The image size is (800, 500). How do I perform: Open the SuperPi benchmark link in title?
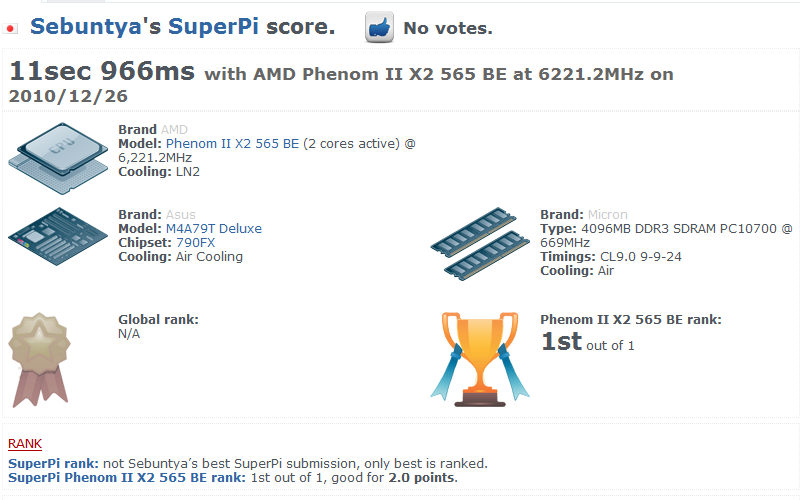click(213, 27)
